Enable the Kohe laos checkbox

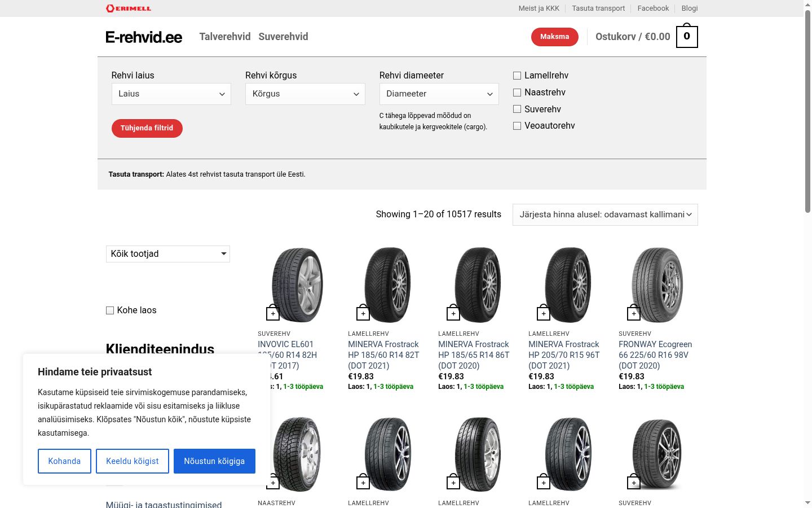110,310
